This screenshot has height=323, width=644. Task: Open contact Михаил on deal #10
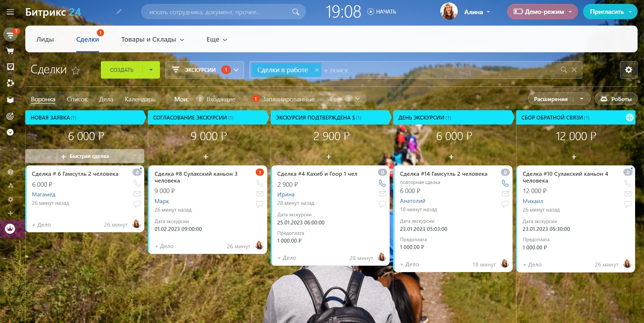click(x=533, y=201)
